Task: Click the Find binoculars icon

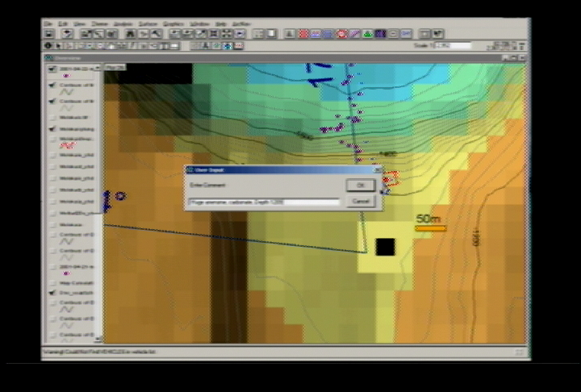Action: click(131, 34)
